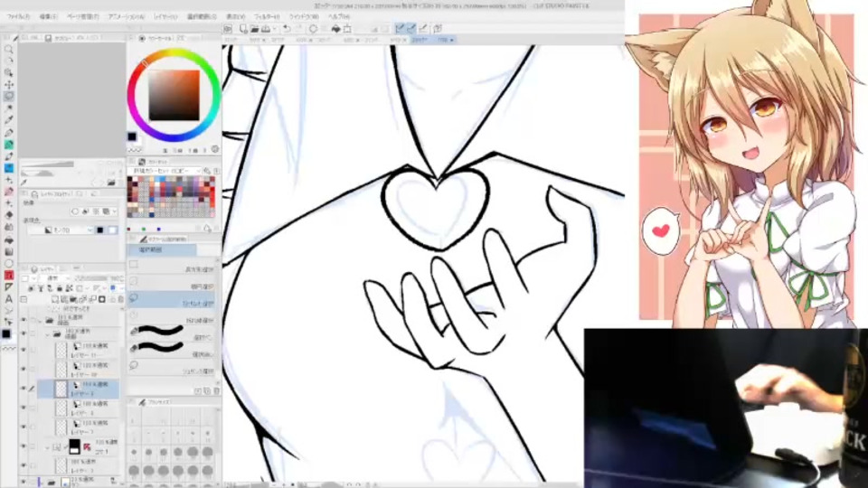
Task: Select the Text tool letter A
Action: (x=9, y=299)
